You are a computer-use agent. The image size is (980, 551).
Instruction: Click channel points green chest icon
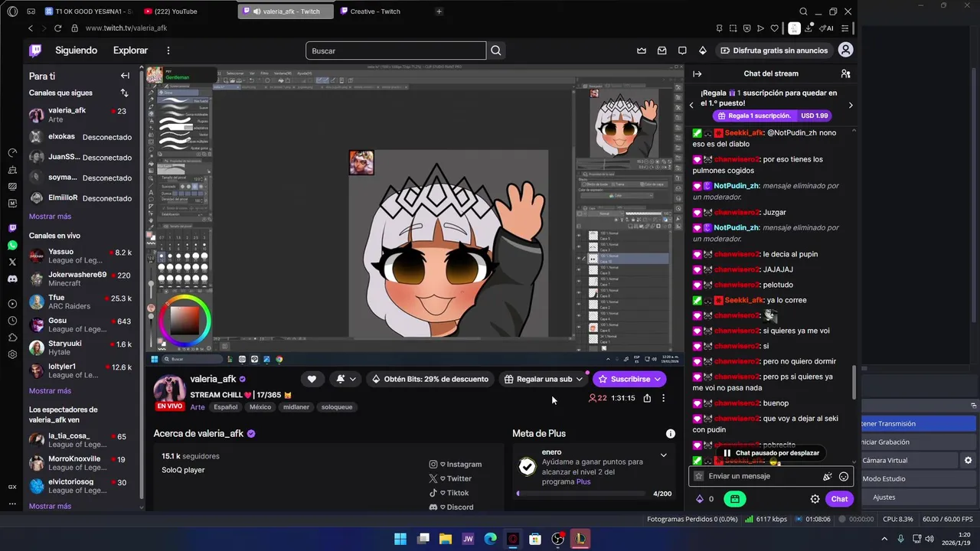click(x=734, y=499)
